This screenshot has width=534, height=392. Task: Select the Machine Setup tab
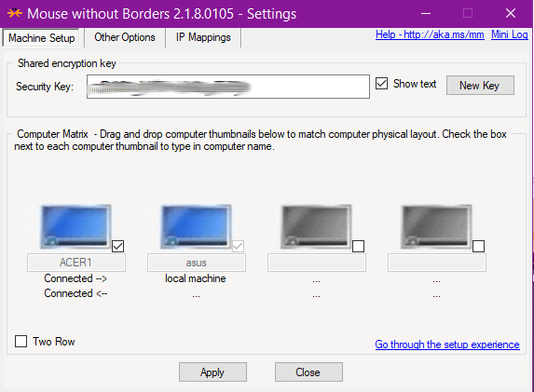[x=41, y=38]
